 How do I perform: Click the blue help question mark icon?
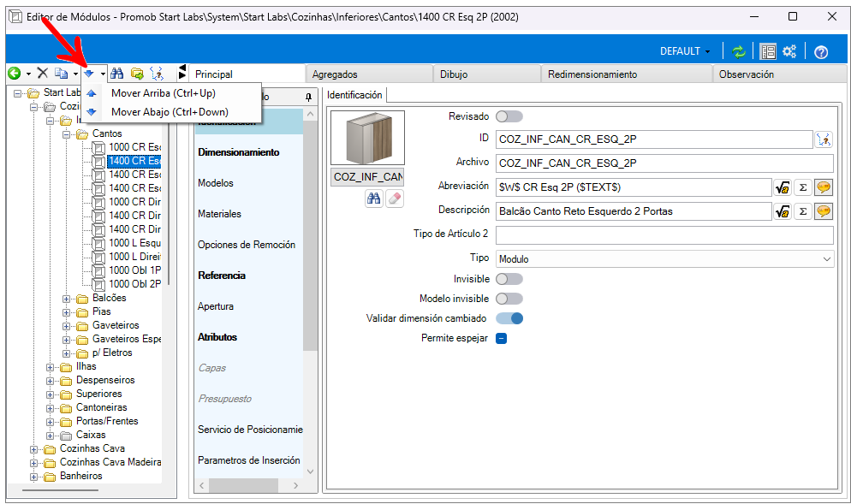[x=821, y=52]
